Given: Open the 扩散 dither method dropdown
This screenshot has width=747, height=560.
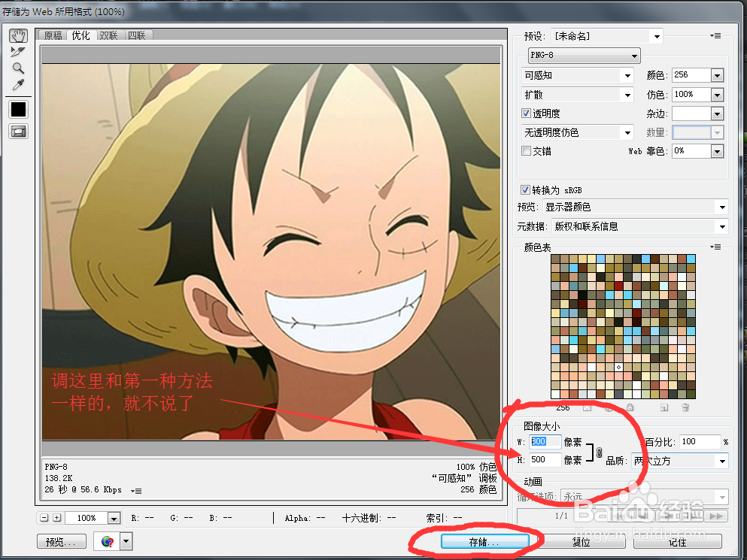Looking at the screenshot, I should pyautogui.click(x=578, y=95).
